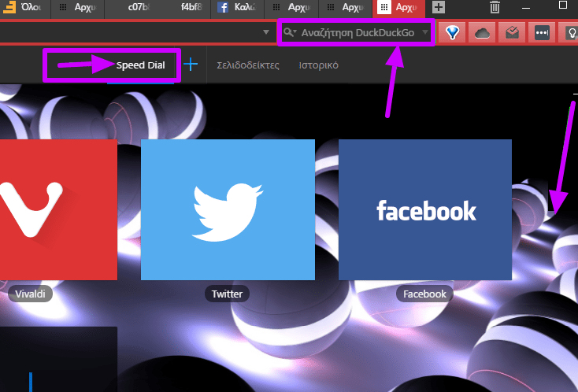The width and height of the screenshot is (578, 392).
Task: Expand the address bar dropdown arrow
Action: [266, 32]
